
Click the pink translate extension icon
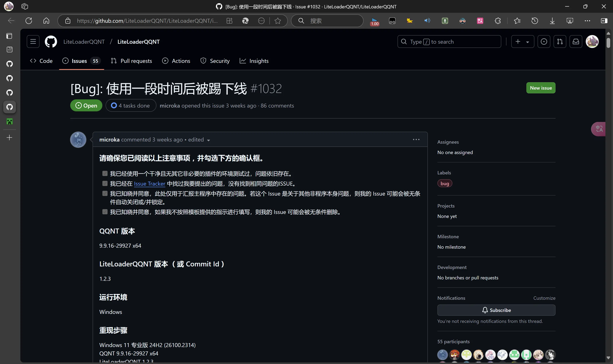(480, 21)
